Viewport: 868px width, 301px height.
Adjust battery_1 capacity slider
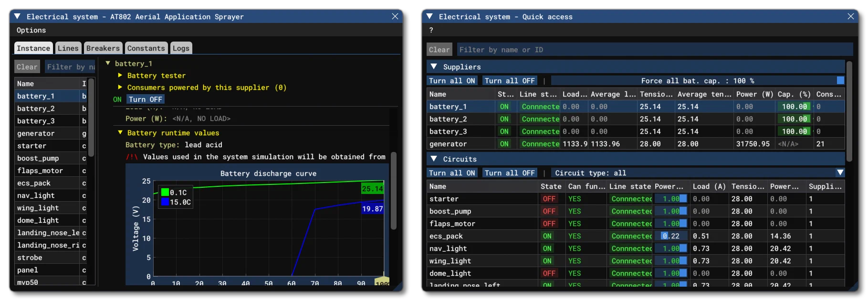(794, 107)
